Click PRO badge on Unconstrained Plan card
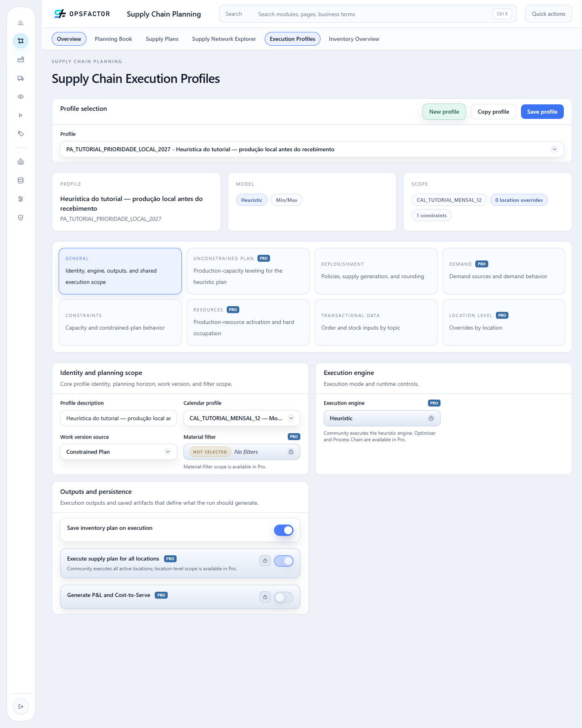 (x=264, y=258)
